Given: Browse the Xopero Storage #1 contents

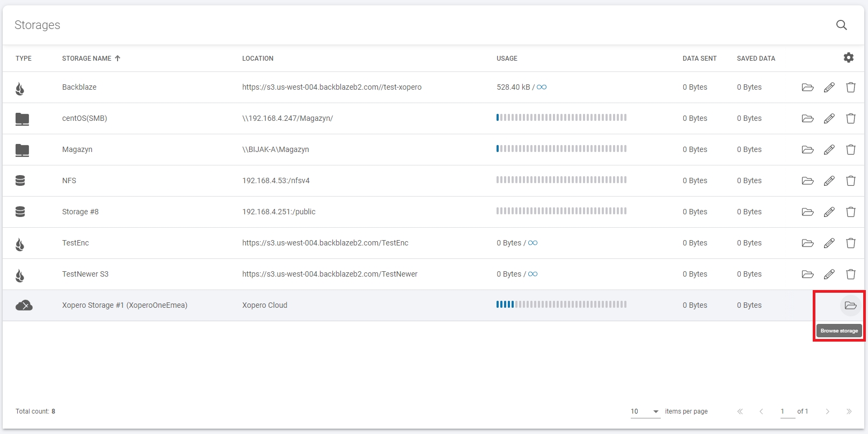Looking at the screenshot, I should tap(850, 306).
